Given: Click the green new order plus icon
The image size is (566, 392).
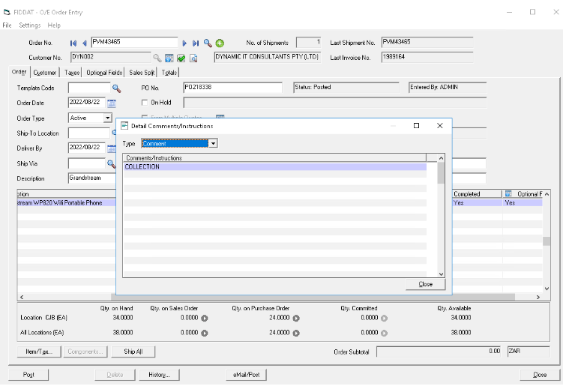Looking at the screenshot, I should (220, 43).
